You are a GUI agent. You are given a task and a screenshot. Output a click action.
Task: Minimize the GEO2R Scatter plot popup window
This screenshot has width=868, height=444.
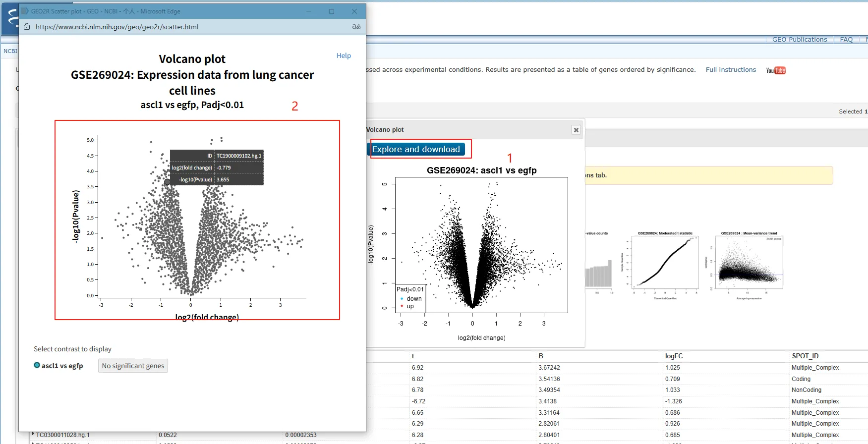tap(309, 11)
